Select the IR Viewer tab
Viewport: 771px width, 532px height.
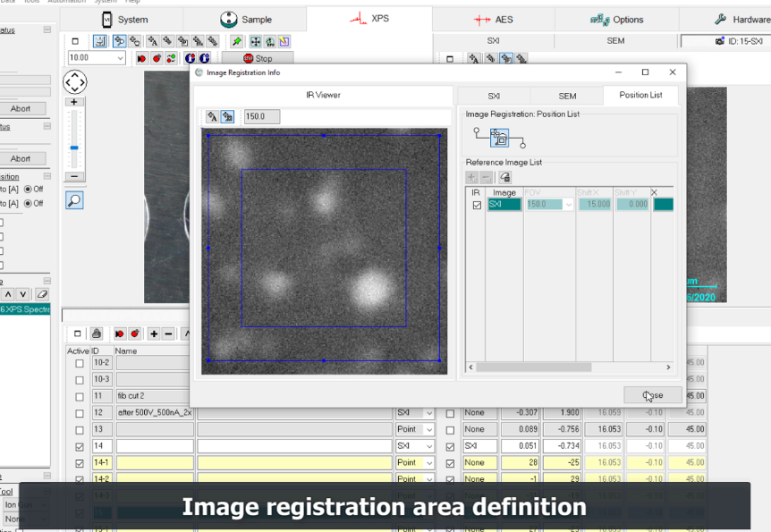(323, 95)
